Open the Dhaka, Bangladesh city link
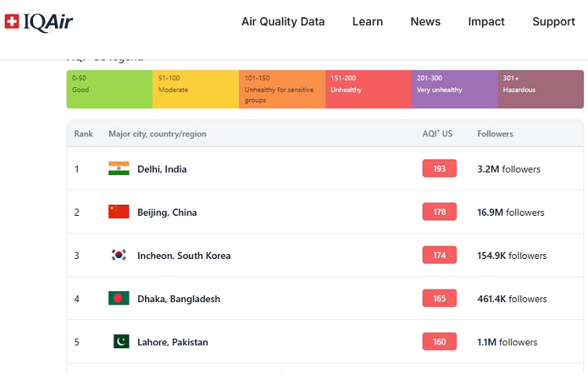Screen dimensions: 588x375 click(179, 298)
